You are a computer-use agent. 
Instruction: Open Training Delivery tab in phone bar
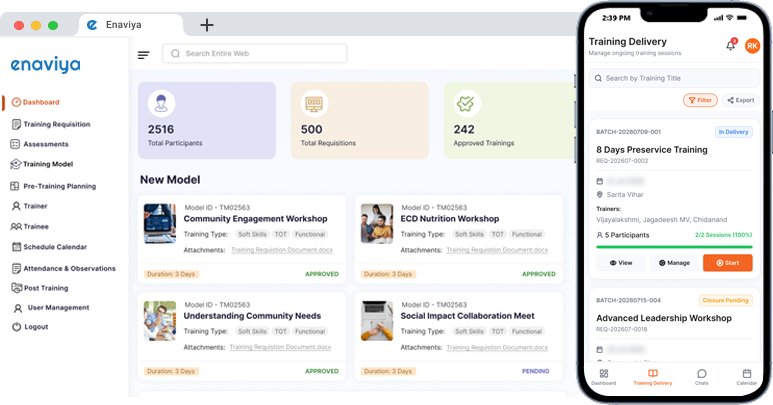pos(653,377)
